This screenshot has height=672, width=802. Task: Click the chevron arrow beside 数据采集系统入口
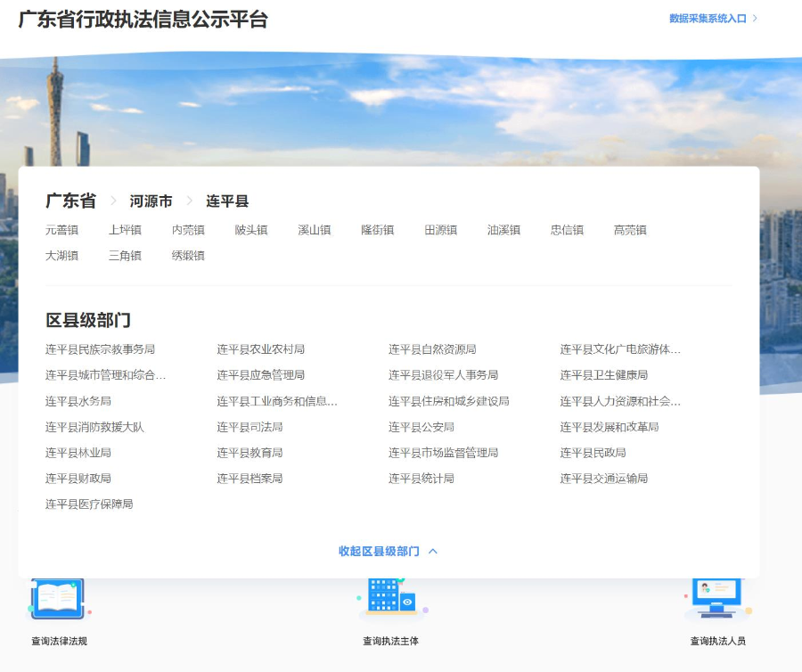755,18
